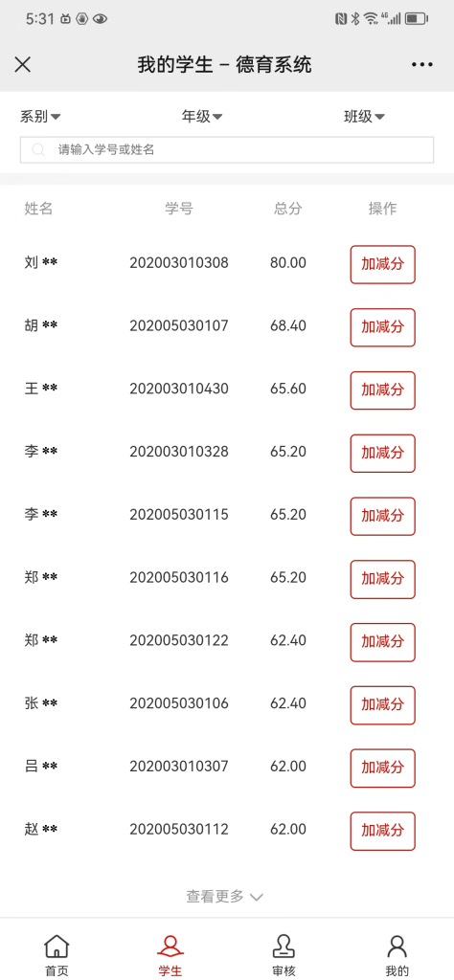This screenshot has height=980, width=454.
Task: Click 加减分 for 胡** with 68.40
Action: tap(383, 327)
